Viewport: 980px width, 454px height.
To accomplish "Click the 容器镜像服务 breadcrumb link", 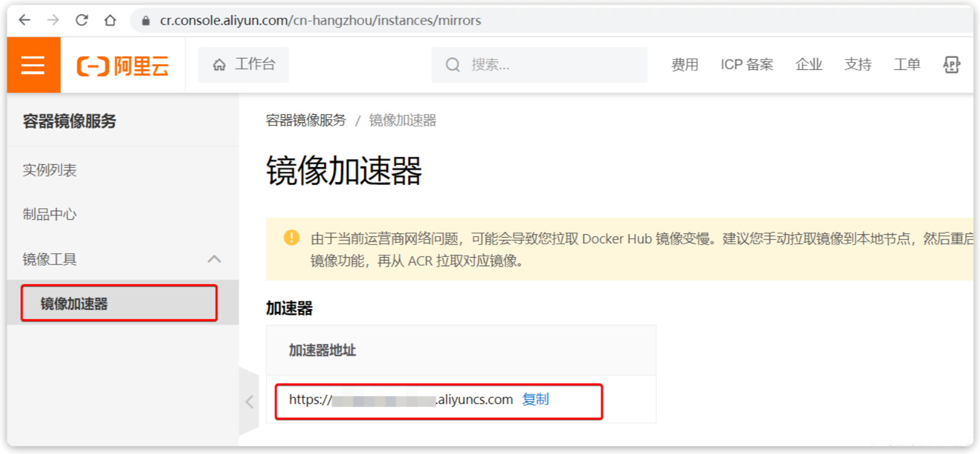I will click(306, 120).
